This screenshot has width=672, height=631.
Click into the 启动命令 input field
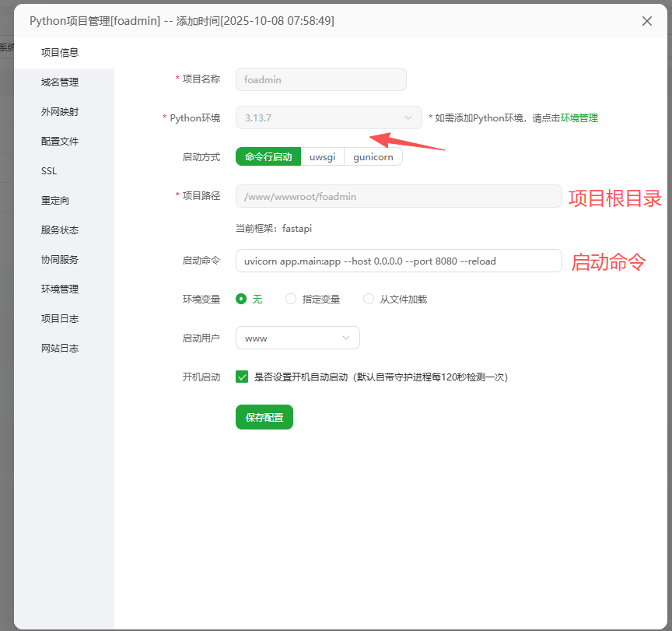pos(398,261)
